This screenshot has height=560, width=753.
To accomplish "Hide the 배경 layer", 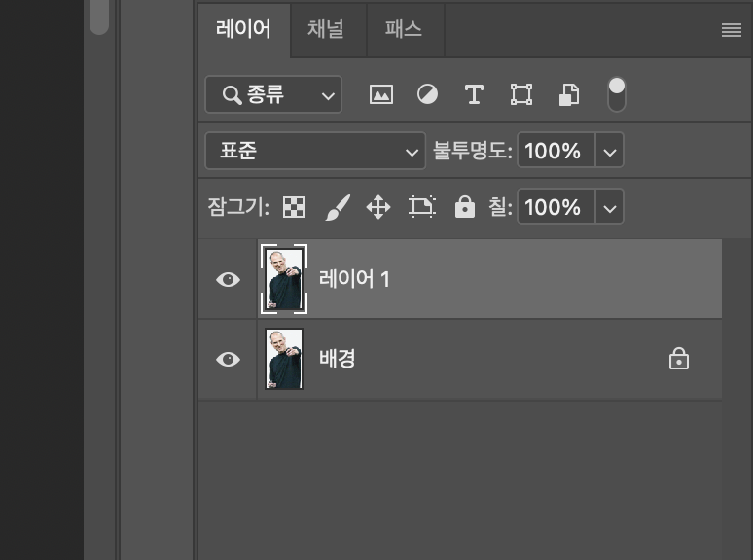I will pyautogui.click(x=228, y=359).
